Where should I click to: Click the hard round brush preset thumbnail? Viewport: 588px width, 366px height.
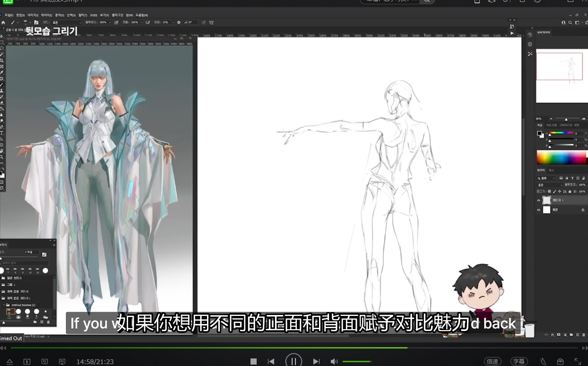point(19,312)
